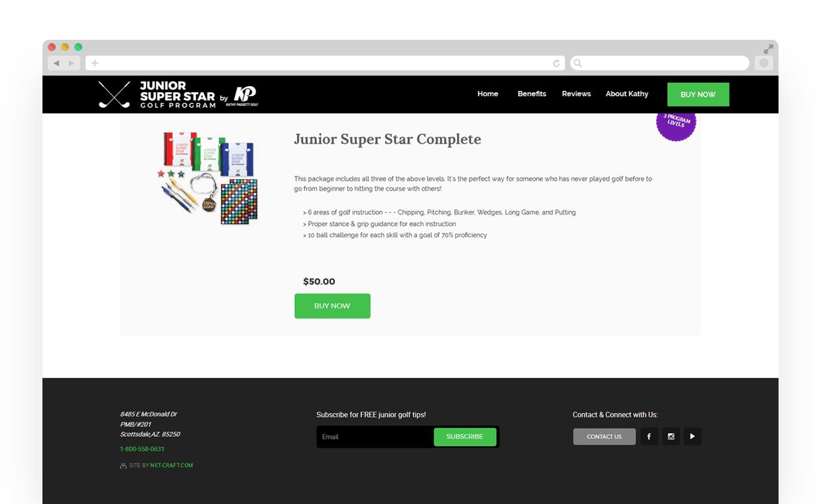Click the YouTube play icon

(692, 436)
